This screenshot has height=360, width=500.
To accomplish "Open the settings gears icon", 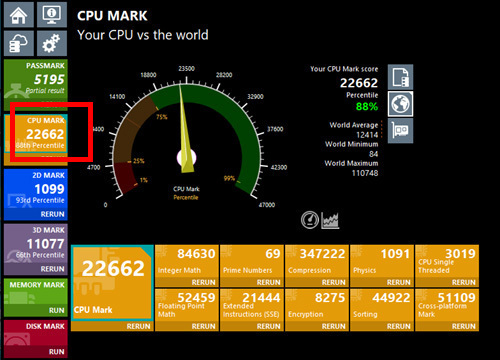I will click(52, 43).
